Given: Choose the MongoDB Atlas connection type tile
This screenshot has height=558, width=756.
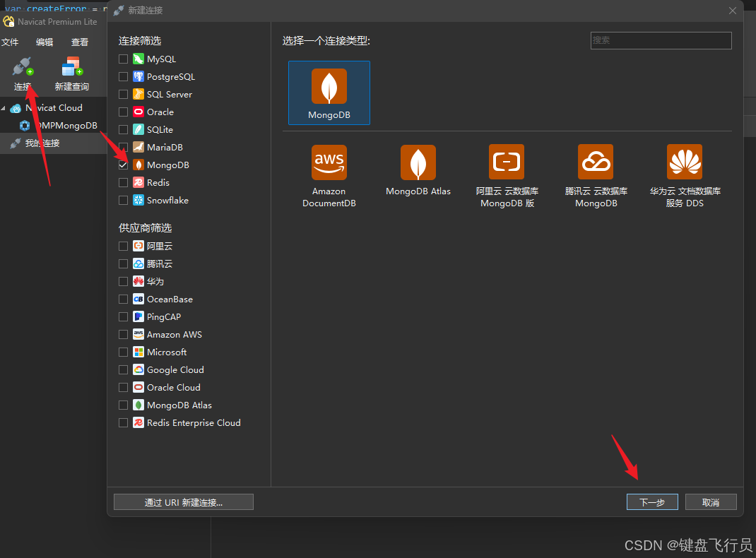Looking at the screenshot, I should (x=418, y=170).
